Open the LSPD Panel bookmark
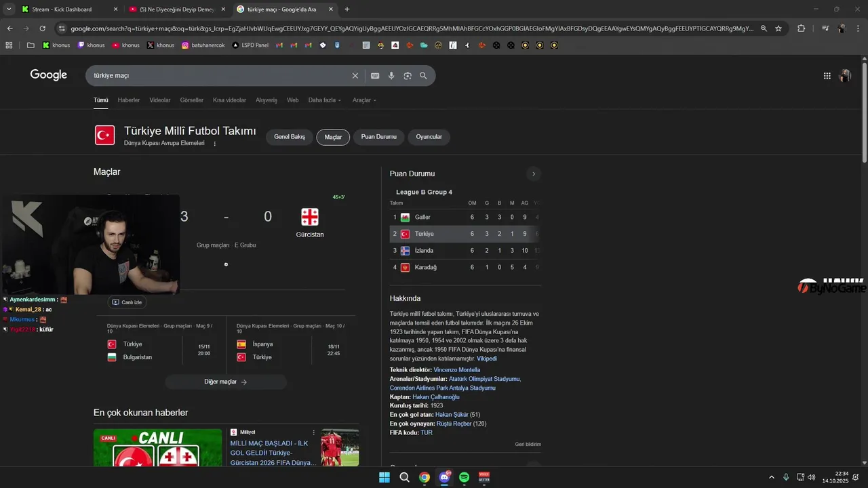The height and width of the screenshot is (488, 868). click(x=250, y=45)
